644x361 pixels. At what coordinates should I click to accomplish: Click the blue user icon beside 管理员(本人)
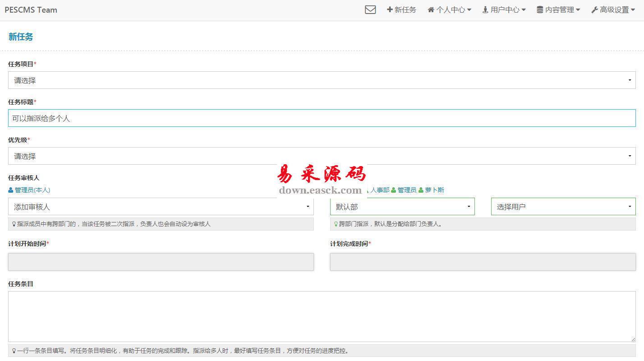11,190
